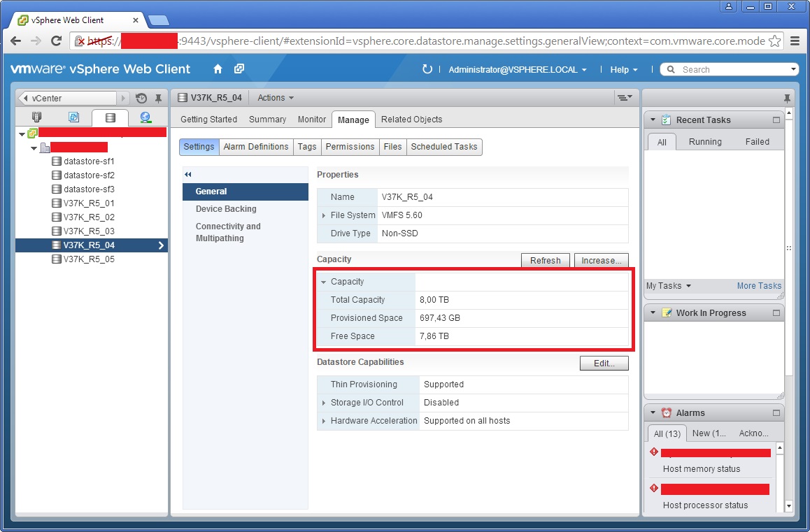
Task: Expand Storage I/O Control row
Action: tap(323, 403)
